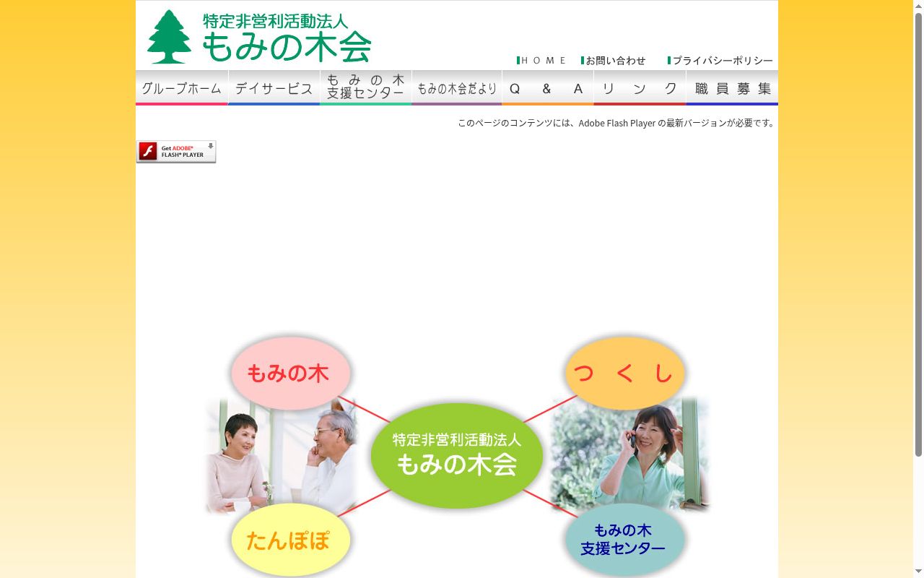Open the リンク navigation tab
The image size is (924, 578).
tap(640, 88)
